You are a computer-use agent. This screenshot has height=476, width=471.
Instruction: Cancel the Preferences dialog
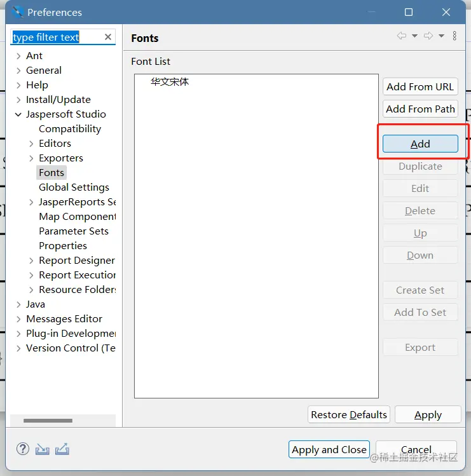click(x=416, y=449)
